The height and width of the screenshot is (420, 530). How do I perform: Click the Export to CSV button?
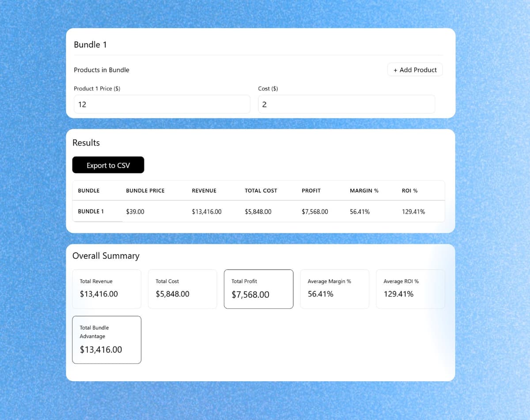pyautogui.click(x=108, y=165)
